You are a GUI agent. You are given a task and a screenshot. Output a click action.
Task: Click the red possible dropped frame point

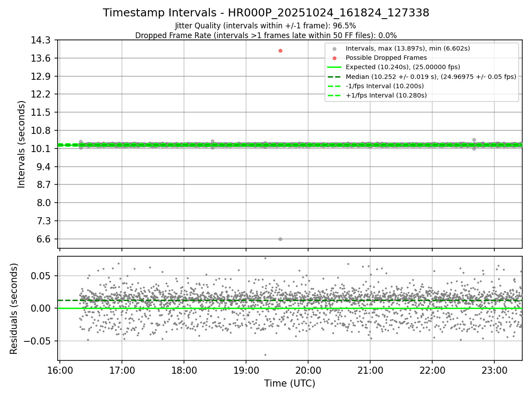click(280, 51)
